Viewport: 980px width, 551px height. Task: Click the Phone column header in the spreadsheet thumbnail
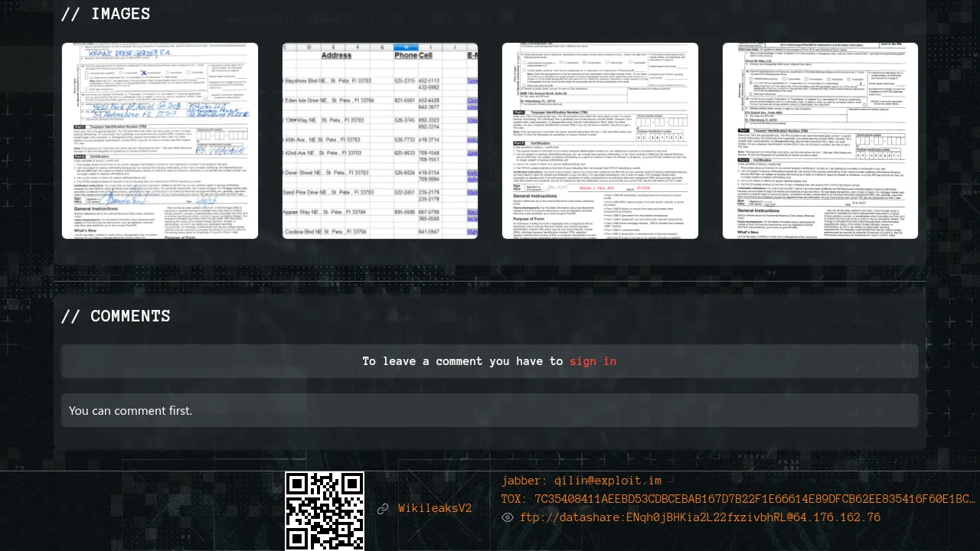click(x=405, y=55)
